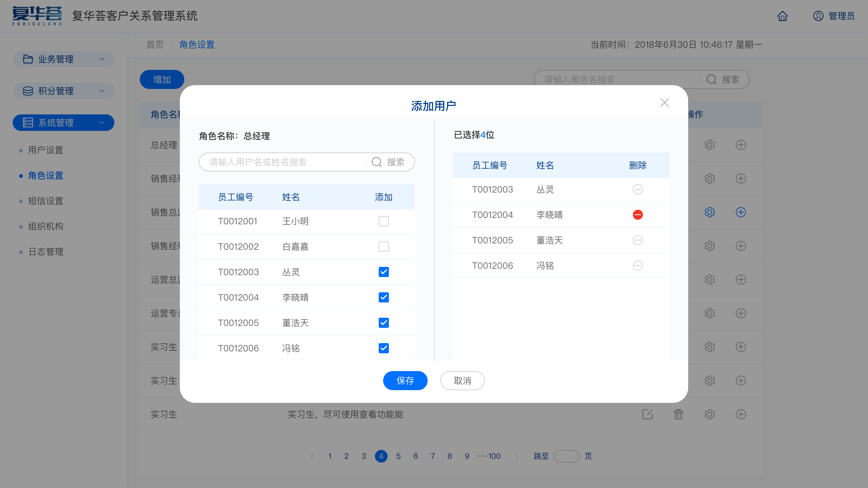Uncheck the box for 董浩天
The image size is (868, 488).
pos(383,323)
